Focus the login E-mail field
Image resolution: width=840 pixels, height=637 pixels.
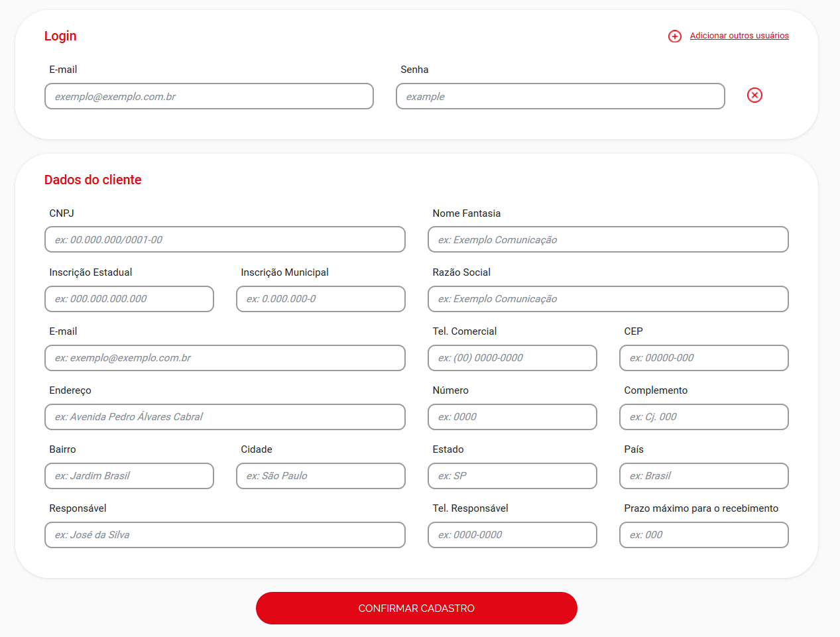(209, 96)
